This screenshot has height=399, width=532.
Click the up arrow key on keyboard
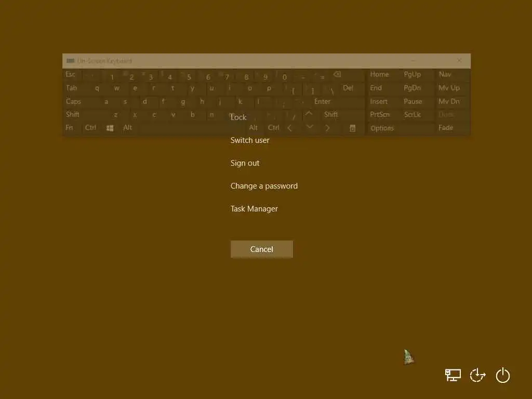tap(309, 114)
